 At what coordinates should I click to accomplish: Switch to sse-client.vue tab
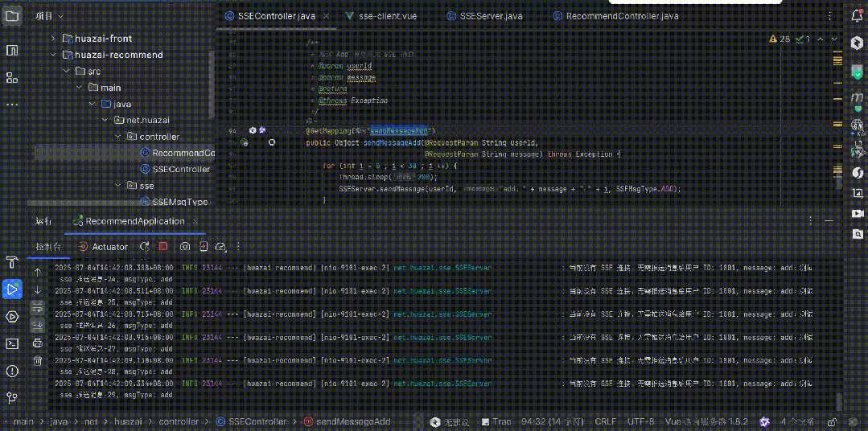(x=381, y=16)
